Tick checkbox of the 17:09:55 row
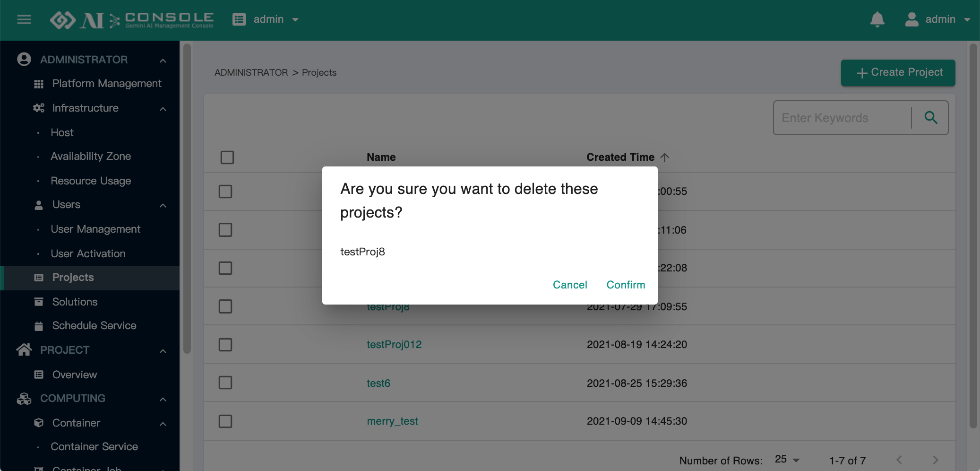 [x=225, y=306]
